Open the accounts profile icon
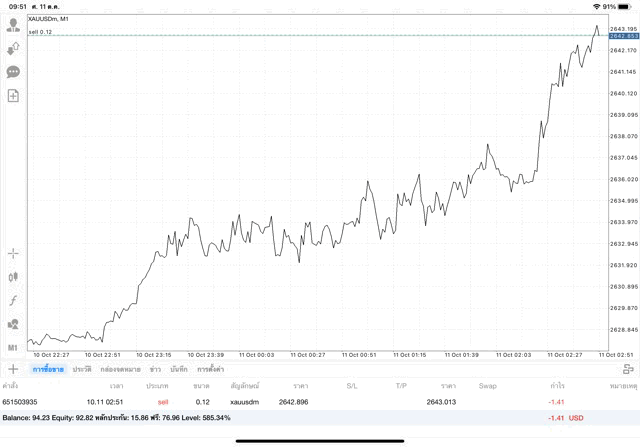640x447 pixels. coord(13,25)
